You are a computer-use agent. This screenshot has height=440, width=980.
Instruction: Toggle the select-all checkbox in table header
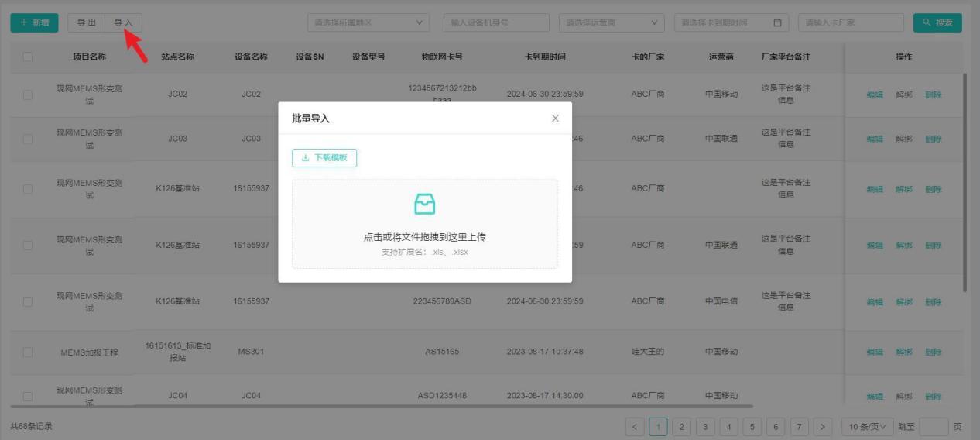point(28,57)
